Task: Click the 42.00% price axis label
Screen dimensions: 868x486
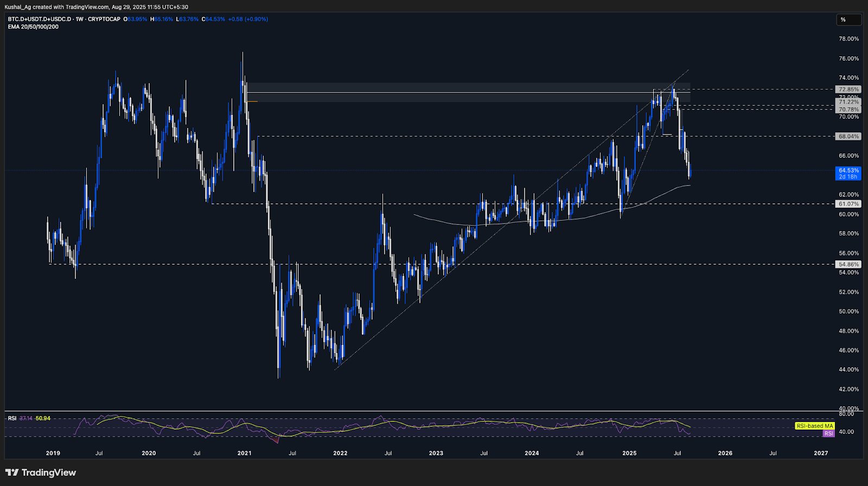Action: click(x=848, y=389)
